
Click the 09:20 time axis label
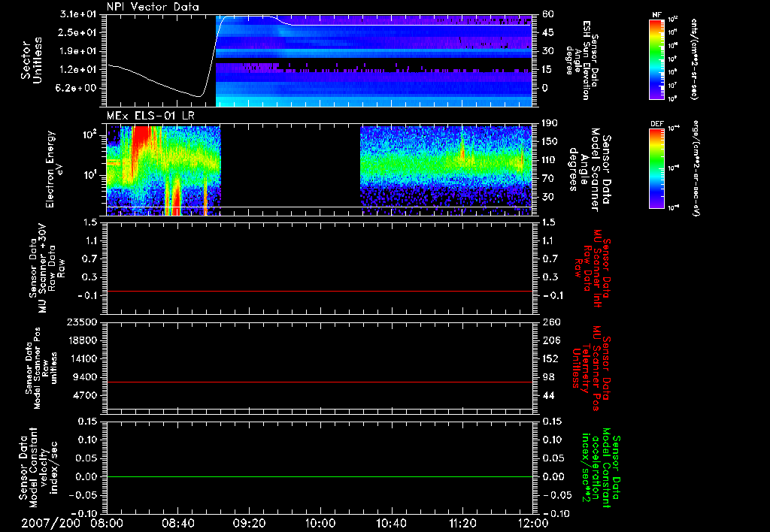(x=250, y=523)
